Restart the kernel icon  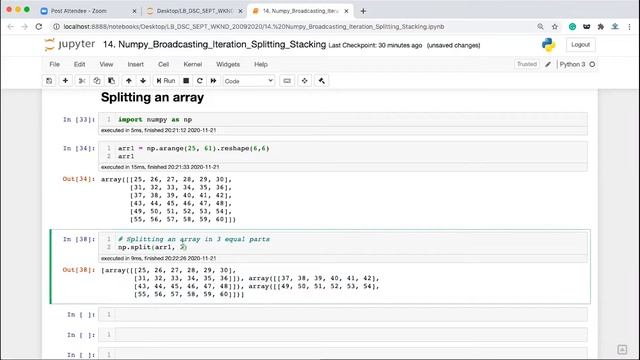click(200, 81)
